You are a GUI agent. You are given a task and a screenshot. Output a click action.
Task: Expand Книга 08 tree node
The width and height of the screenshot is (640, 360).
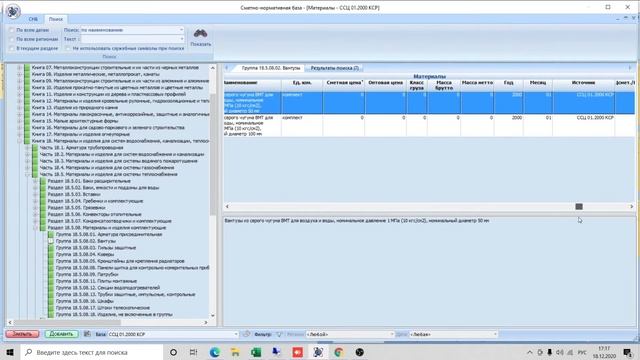tap(19, 74)
